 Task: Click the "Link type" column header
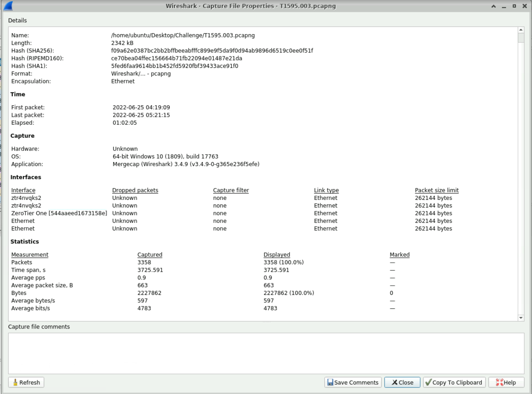click(326, 190)
